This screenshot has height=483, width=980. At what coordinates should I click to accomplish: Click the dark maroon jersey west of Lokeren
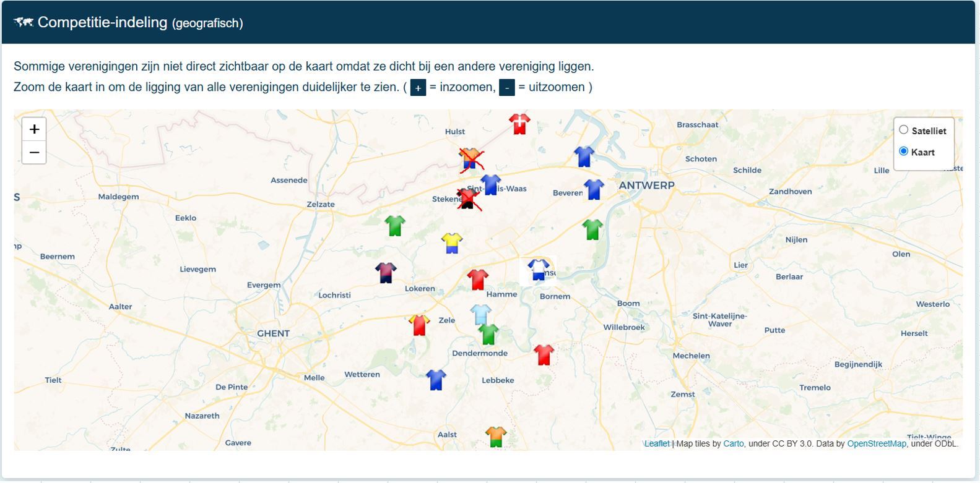click(x=386, y=273)
